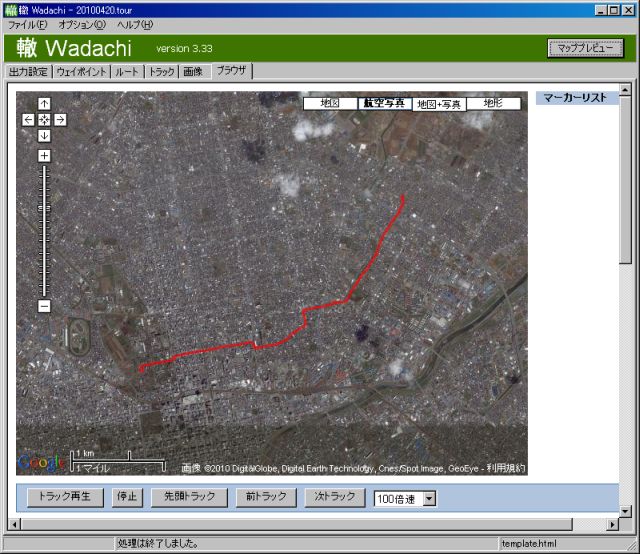
Task: Switch to the トラック tab
Action: (x=162, y=72)
